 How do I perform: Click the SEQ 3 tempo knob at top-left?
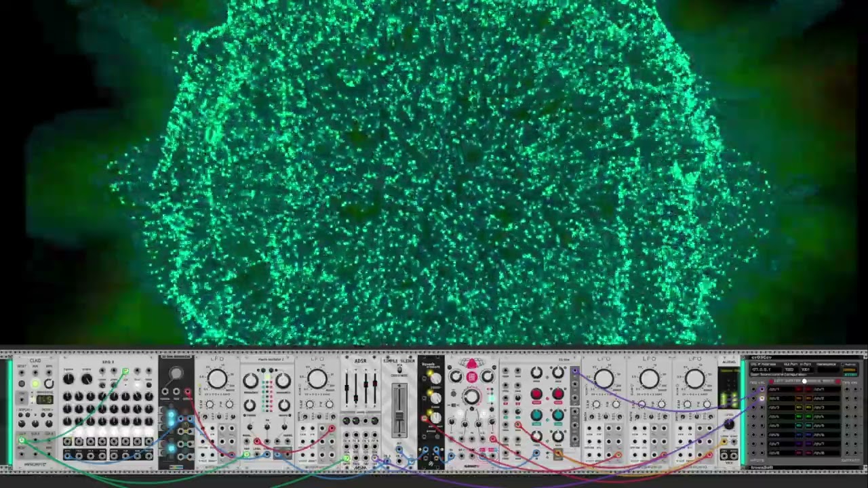tap(68, 379)
